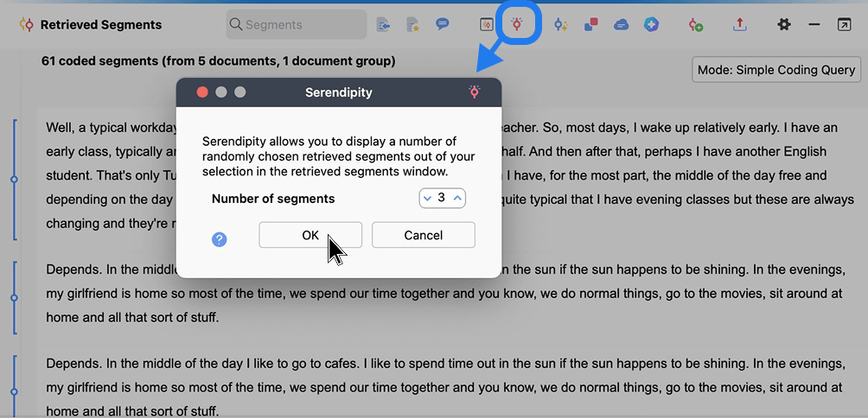Increase number of segments with up arrow
The width and height of the screenshot is (868, 418).
[x=457, y=198]
